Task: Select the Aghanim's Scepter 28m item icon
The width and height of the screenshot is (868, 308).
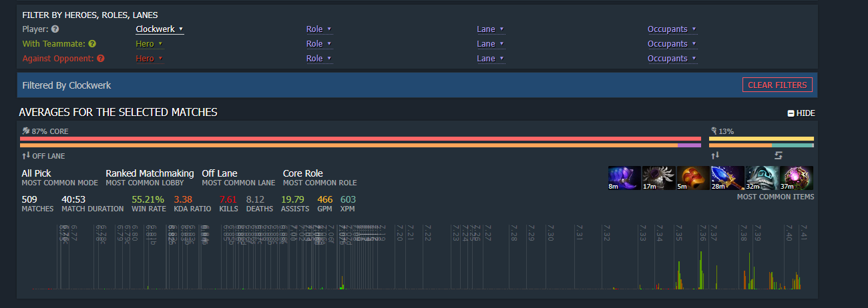Action: (727, 178)
